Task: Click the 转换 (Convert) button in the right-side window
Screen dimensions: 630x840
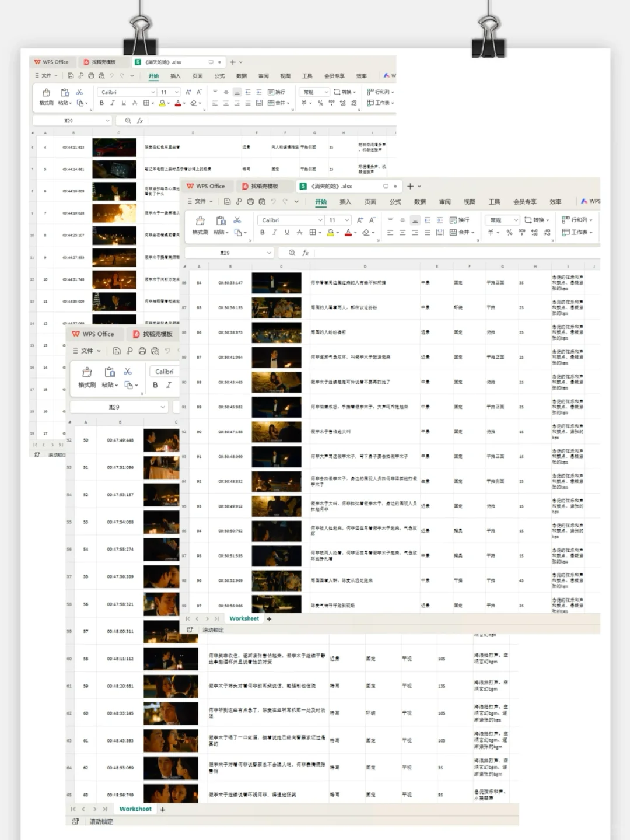Action: [x=537, y=220]
